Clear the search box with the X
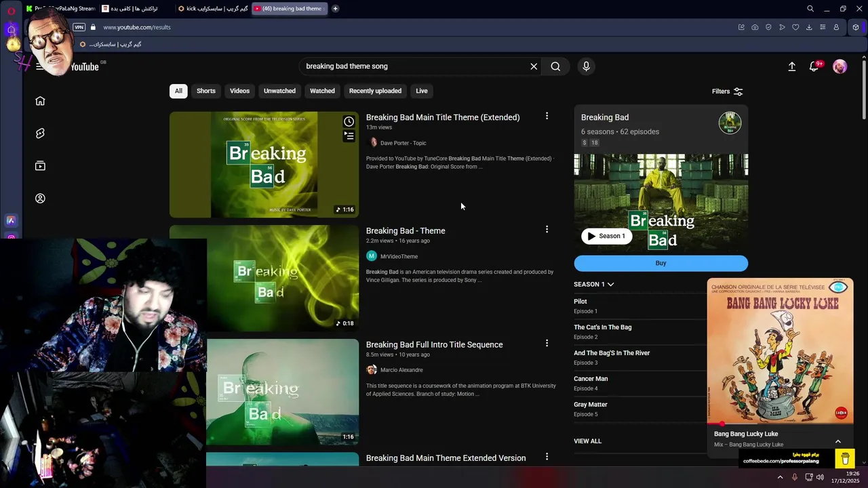 [x=534, y=66]
